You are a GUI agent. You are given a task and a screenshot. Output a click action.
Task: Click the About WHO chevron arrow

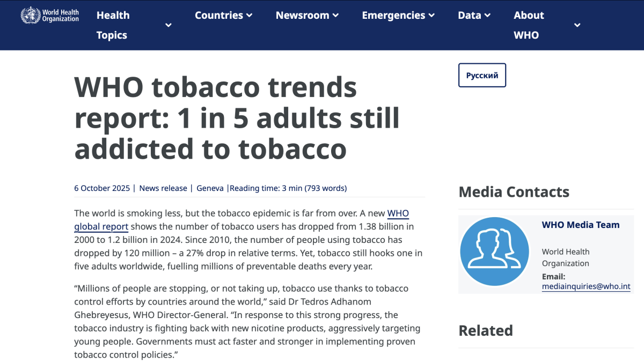click(577, 25)
